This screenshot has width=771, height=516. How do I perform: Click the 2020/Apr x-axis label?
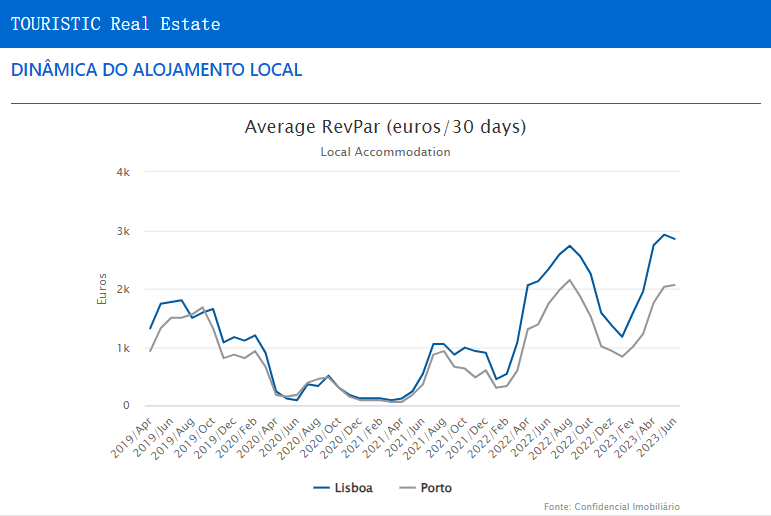(x=257, y=437)
